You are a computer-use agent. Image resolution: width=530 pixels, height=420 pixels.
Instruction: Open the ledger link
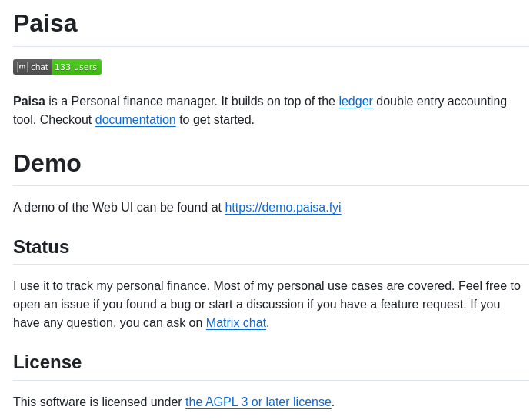[x=355, y=102]
